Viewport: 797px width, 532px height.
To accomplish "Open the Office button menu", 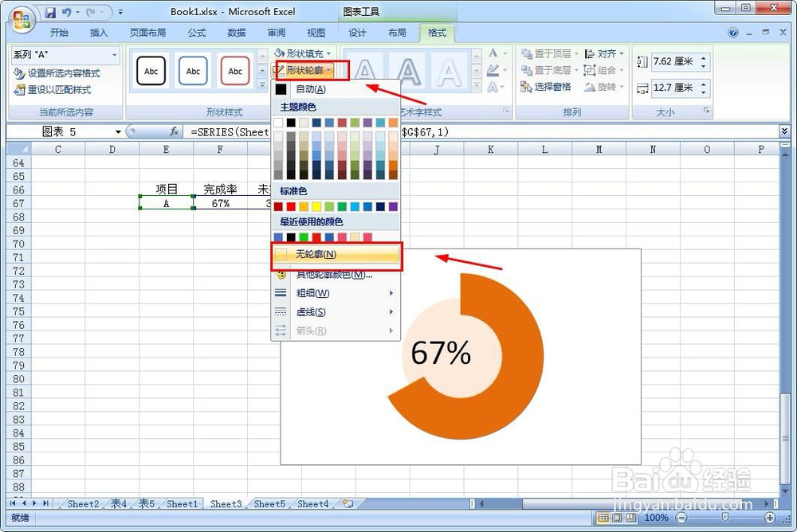I will (22, 21).
